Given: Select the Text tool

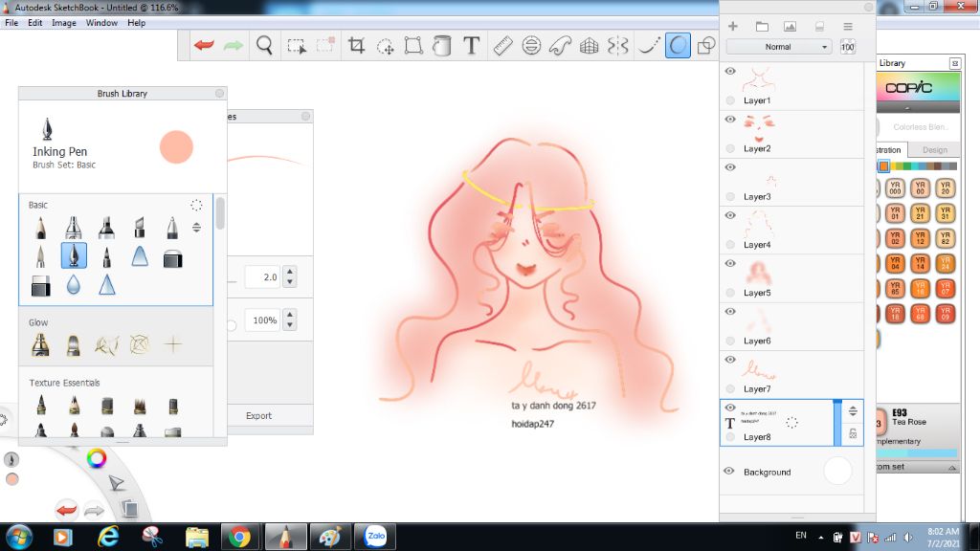Looking at the screenshot, I should [471, 46].
